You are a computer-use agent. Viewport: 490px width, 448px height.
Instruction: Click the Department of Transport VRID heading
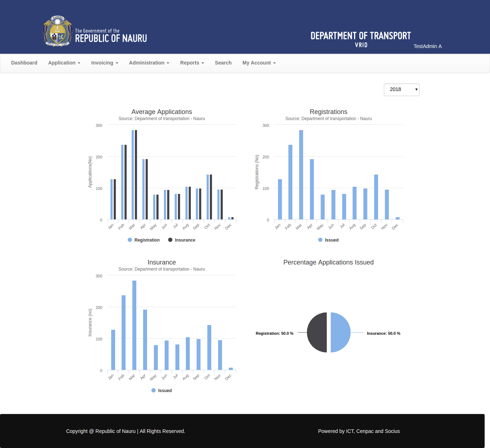point(361,39)
